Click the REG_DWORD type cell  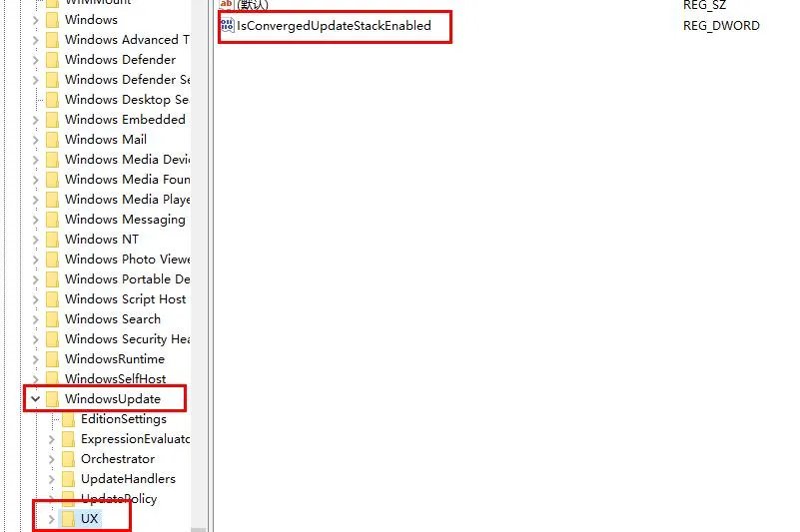pos(720,26)
